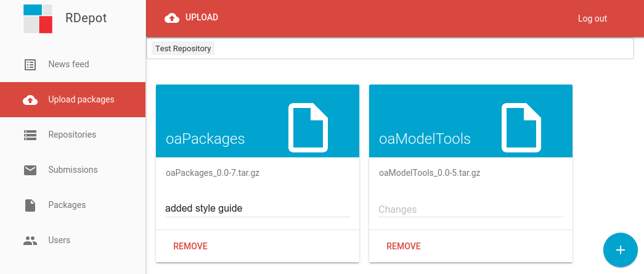Click the Packages file icon in sidebar

point(30,205)
